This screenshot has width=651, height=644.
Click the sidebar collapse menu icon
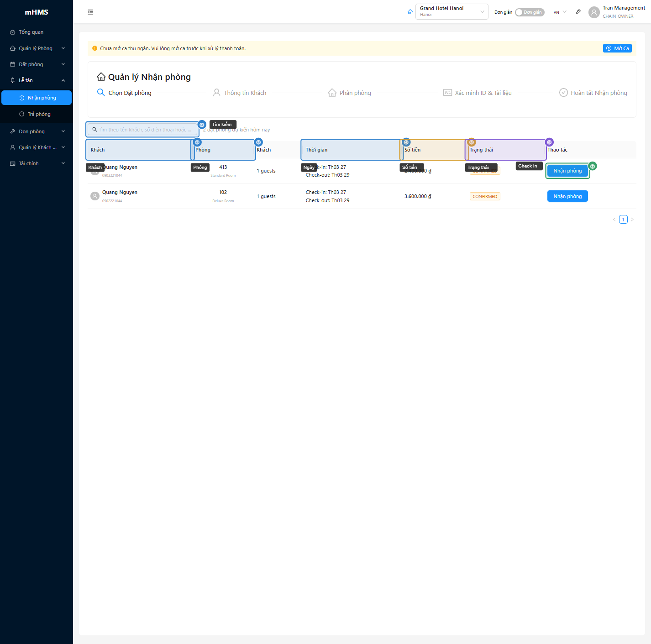(90, 12)
